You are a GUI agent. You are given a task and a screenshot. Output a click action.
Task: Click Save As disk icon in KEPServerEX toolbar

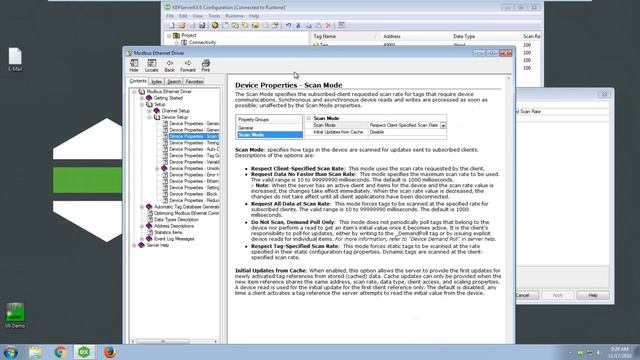click(202, 25)
